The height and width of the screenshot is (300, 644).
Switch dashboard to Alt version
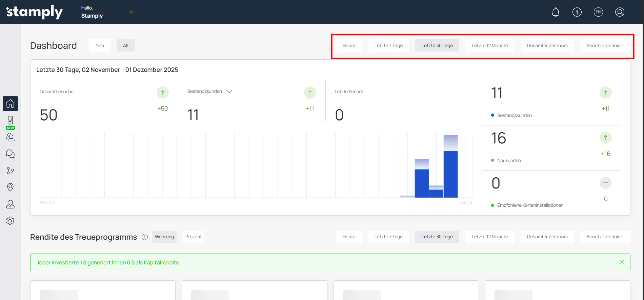pos(126,45)
